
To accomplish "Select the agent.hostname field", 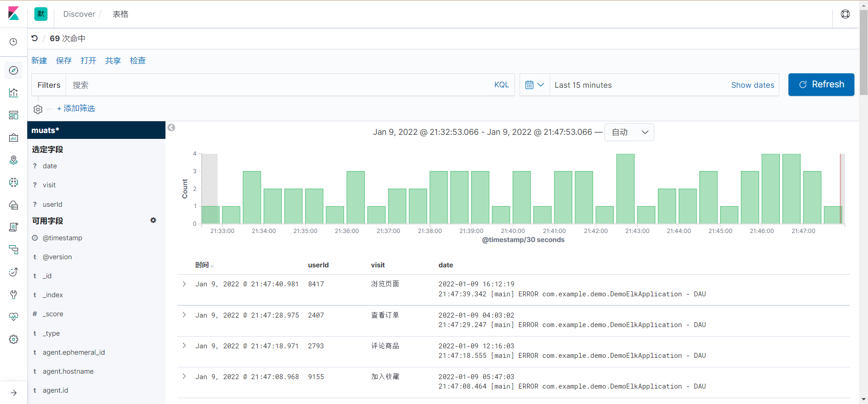I will 68,371.
